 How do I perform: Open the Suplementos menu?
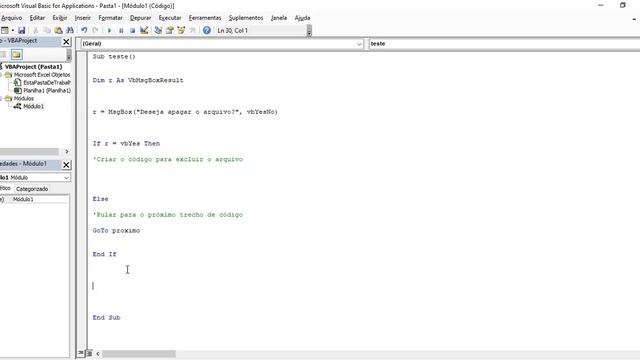[246, 18]
